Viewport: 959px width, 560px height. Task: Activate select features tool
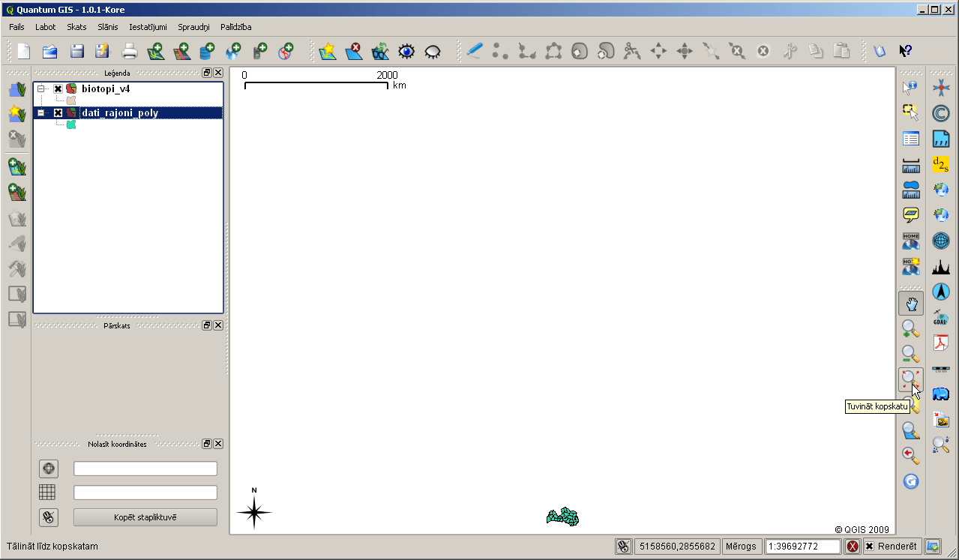(x=911, y=112)
